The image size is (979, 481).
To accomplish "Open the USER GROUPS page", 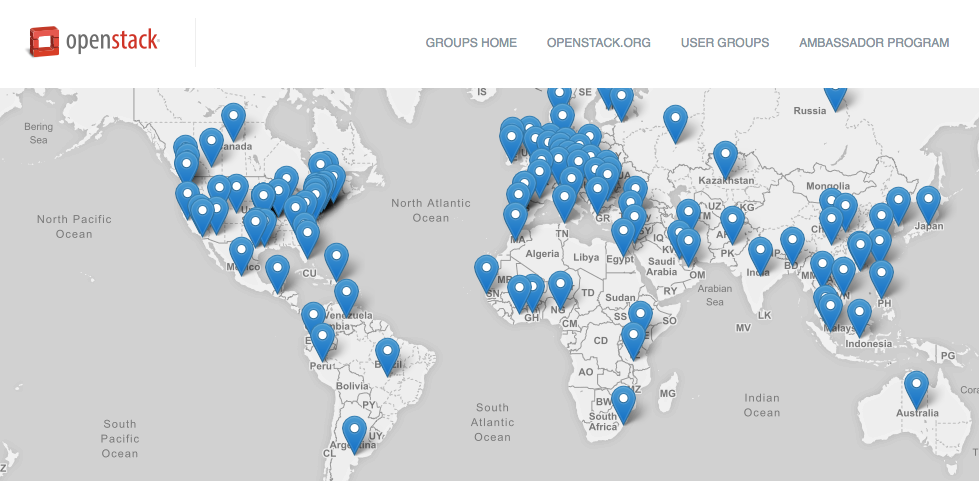I will tap(725, 42).
